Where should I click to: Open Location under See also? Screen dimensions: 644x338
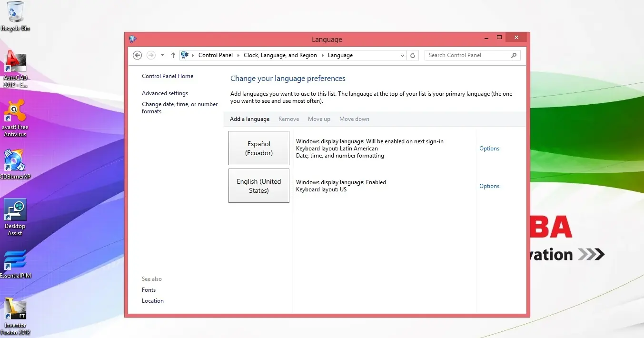tap(153, 301)
